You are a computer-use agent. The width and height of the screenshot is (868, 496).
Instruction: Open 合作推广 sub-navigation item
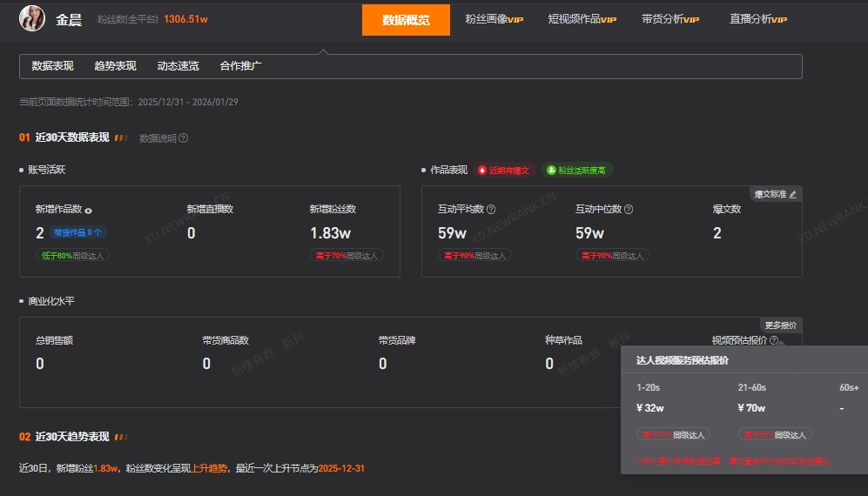(x=240, y=66)
